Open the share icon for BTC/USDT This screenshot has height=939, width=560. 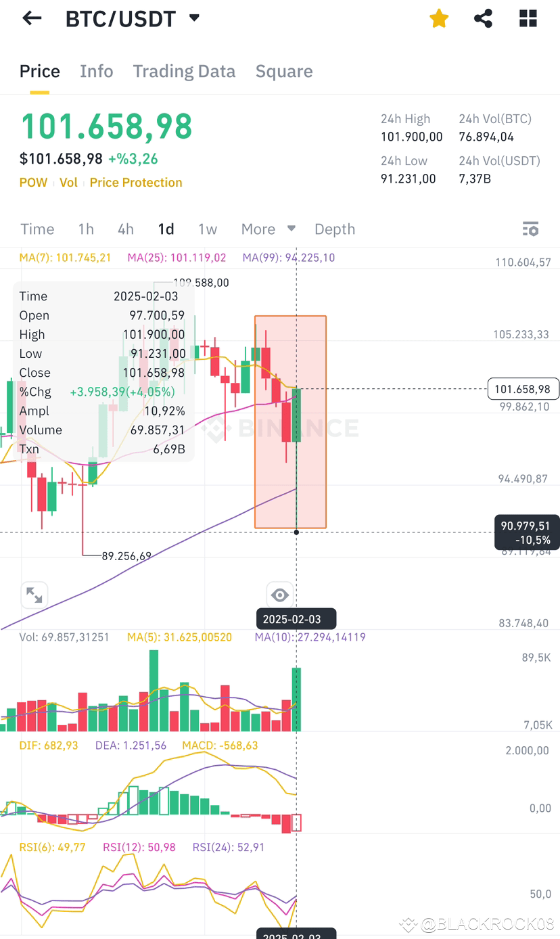click(483, 18)
